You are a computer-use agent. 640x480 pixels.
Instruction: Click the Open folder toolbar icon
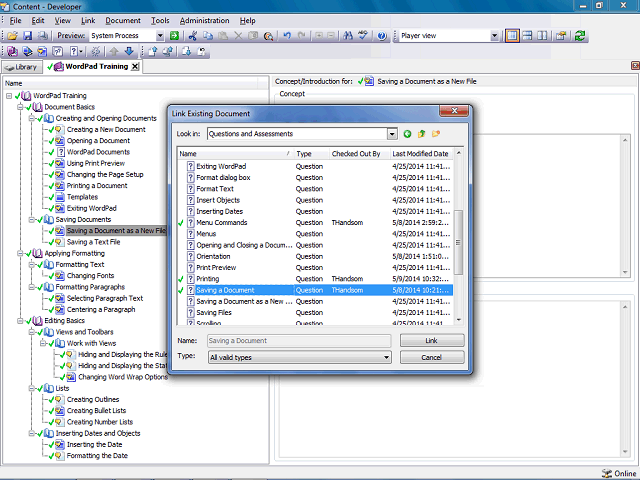point(12,36)
